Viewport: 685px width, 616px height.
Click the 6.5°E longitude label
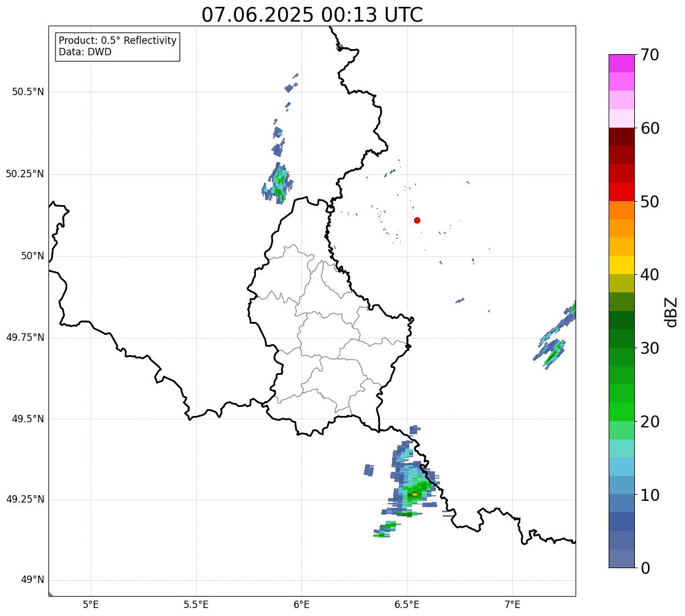coord(407,604)
